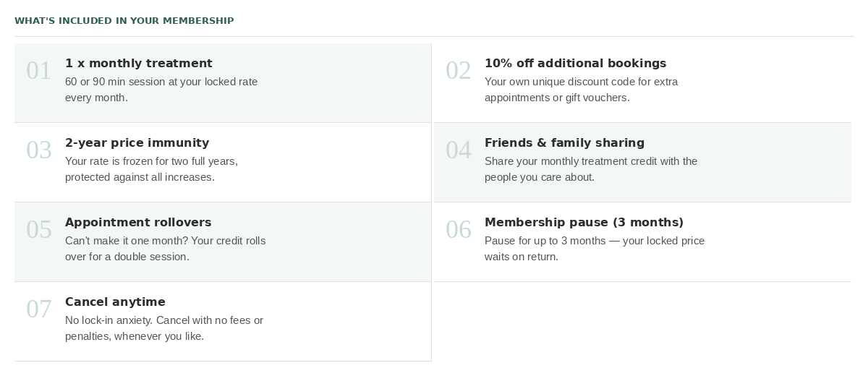This screenshot has height=376, width=868.
Task: Click the unique discount code description text
Action: 581,90
